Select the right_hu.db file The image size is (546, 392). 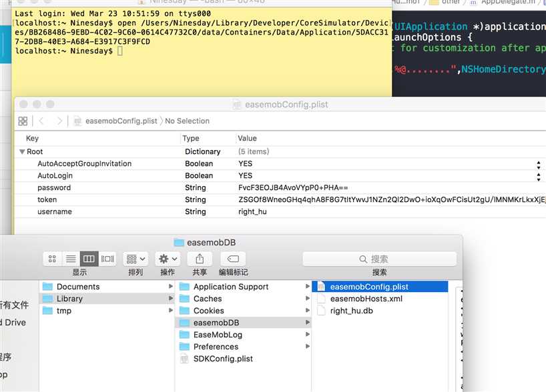pyautogui.click(x=380, y=311)
